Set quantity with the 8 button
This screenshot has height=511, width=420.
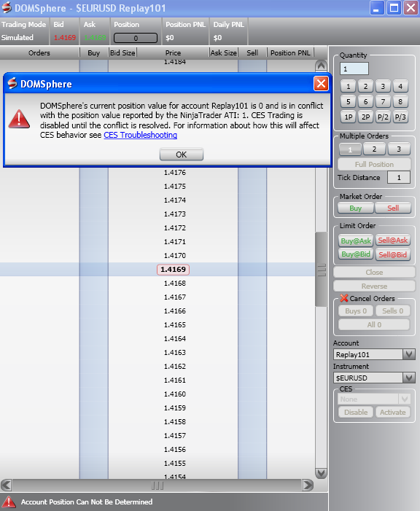(x=400, y=101)
